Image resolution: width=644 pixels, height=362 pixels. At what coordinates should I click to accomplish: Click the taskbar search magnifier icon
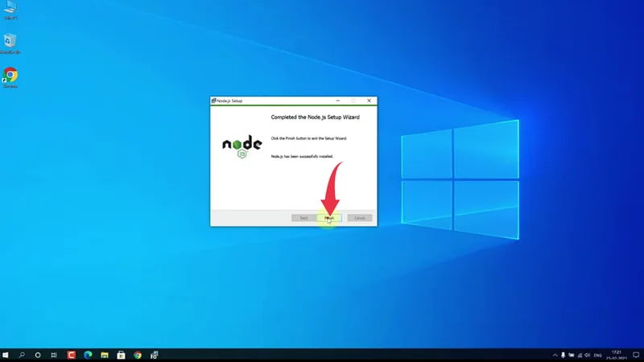click(22, 355)
